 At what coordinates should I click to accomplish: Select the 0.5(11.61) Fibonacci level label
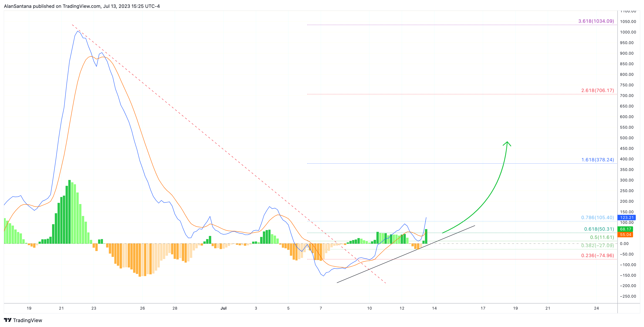[602, 237]
